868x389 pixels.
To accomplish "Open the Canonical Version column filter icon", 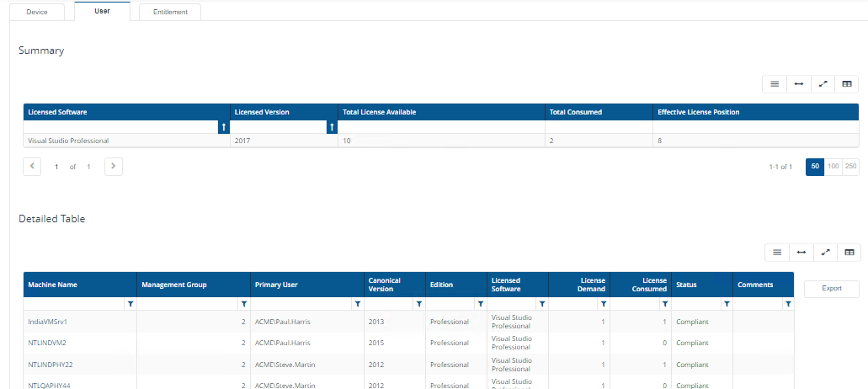I will click(x=419, y=304).
